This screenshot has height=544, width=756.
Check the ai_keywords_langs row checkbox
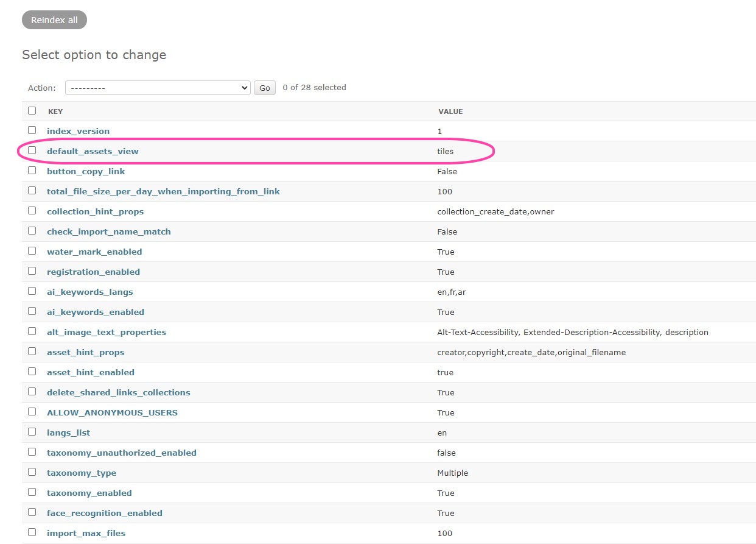pyautogui.click(x=32, y=291)
